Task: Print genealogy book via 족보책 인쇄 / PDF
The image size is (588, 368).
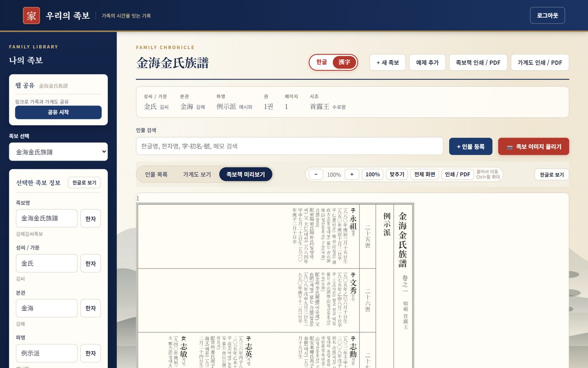Action: [x=478, y=62]
